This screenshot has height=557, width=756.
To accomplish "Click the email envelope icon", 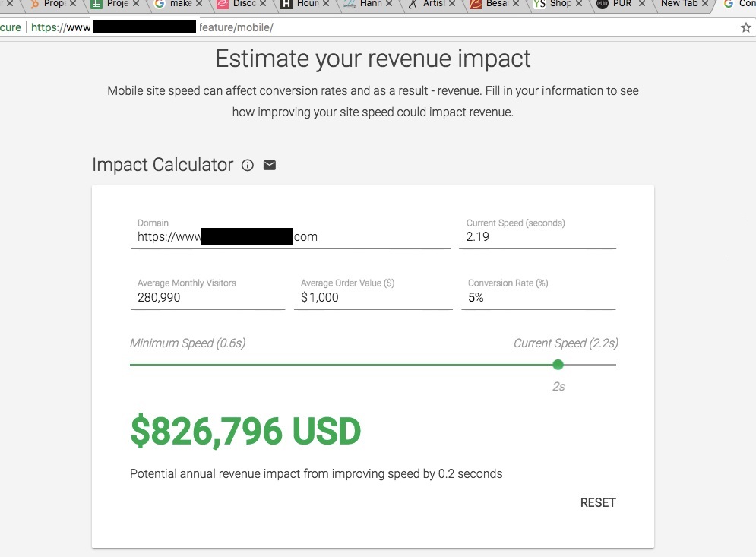I will [270, 165].
